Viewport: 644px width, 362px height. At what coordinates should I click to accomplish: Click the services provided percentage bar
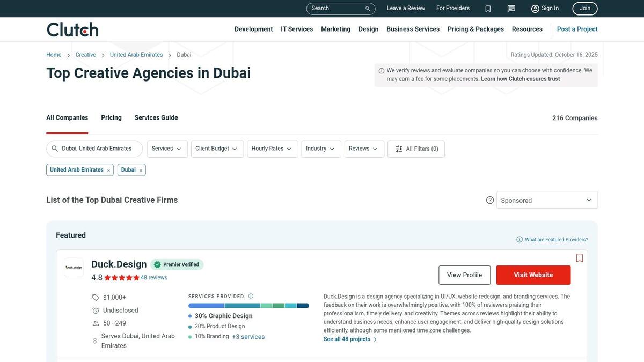pos(248,306)
